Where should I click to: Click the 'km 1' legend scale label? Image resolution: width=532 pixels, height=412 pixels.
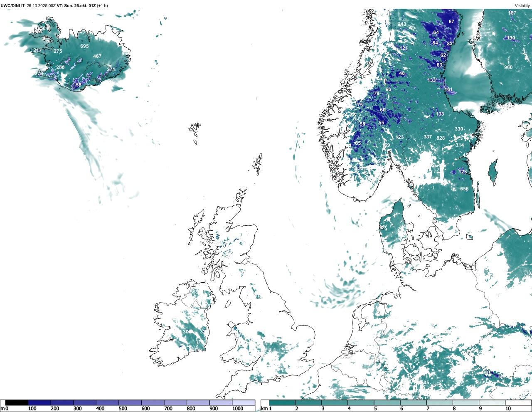tap(267, 409)
